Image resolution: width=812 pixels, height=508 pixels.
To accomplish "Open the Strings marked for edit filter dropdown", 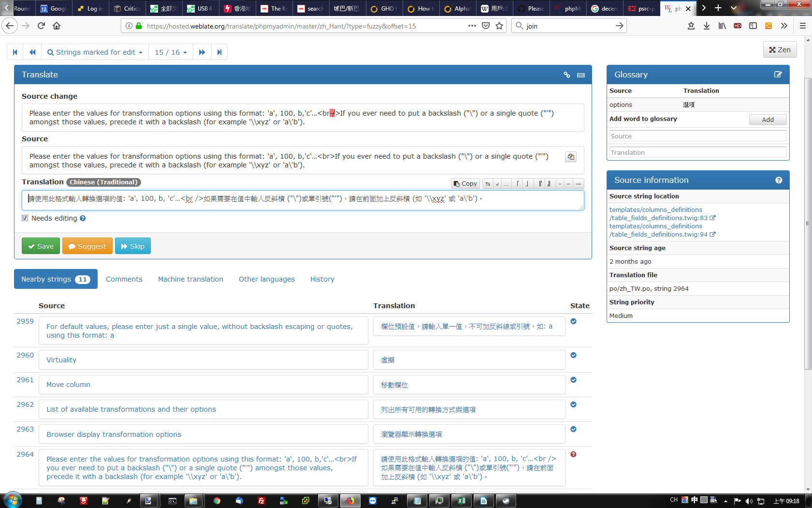I will [95, 52].
